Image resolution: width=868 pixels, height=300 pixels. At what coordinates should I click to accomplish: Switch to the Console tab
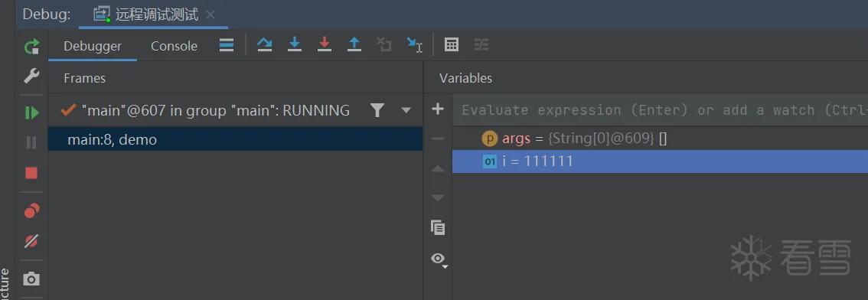tap(174, 46)
